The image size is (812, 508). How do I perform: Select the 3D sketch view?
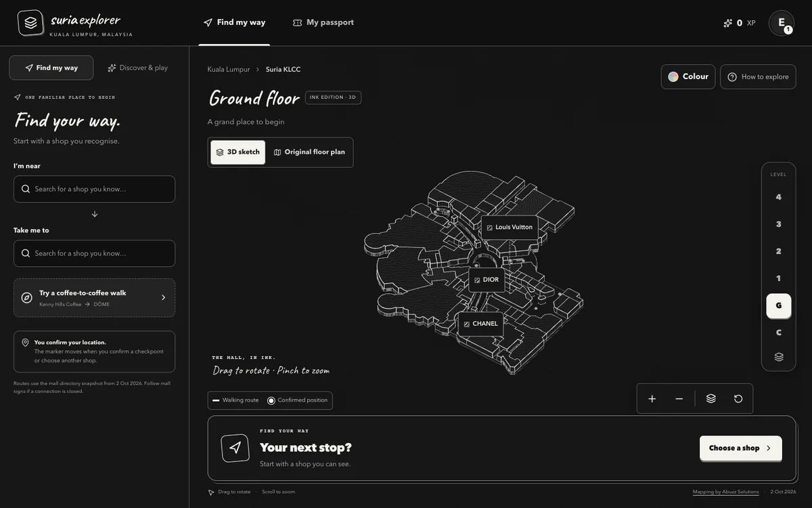238,152
